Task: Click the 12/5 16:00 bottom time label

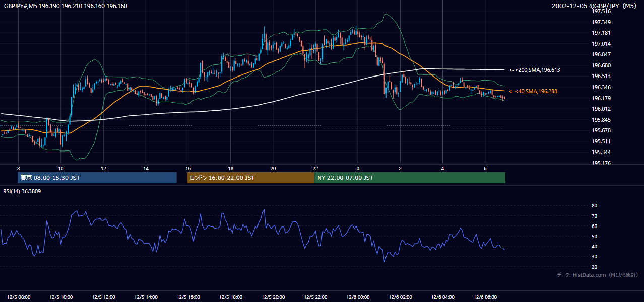Action: pos(188,297)
